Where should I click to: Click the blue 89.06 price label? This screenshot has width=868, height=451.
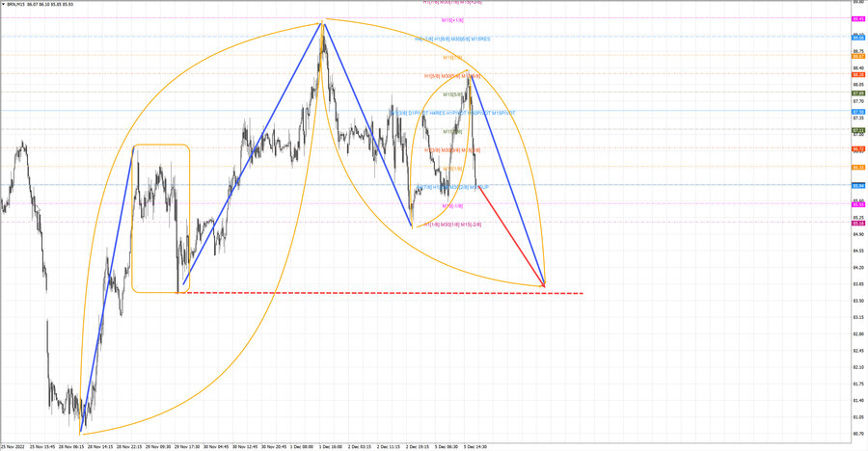point(858,38)
